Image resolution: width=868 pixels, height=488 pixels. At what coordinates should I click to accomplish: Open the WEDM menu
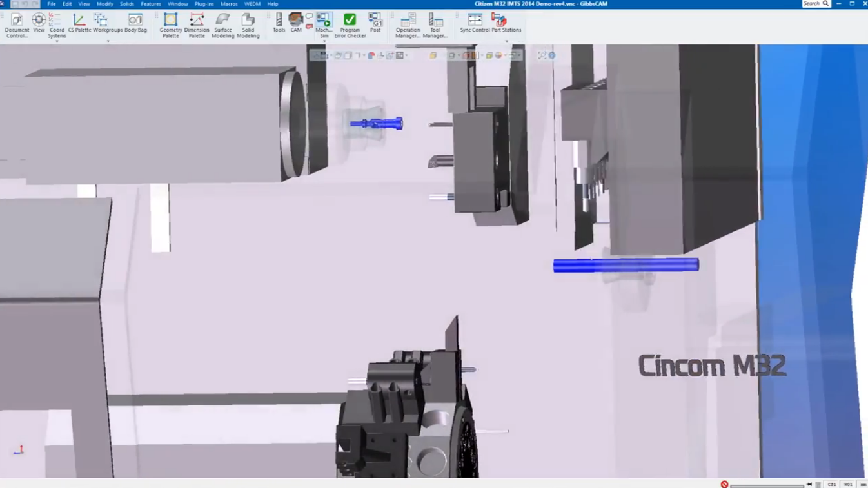252,4
